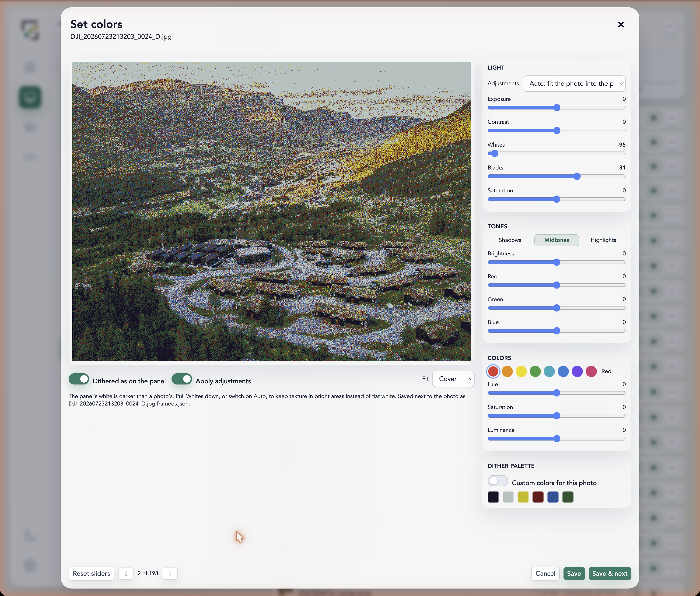Switch to the Midtones tone tab
Viewport: 700px width, 596px height.
556,240
